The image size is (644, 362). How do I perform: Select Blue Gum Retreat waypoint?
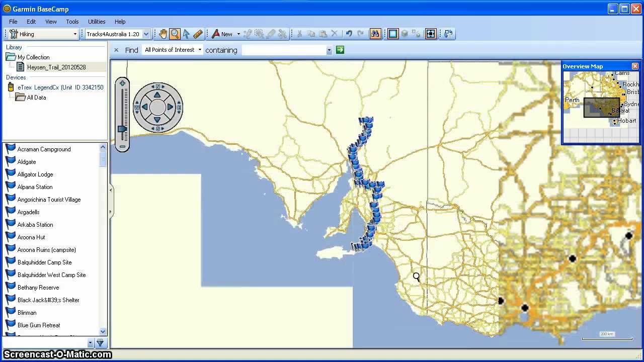[x=39, y=325]
